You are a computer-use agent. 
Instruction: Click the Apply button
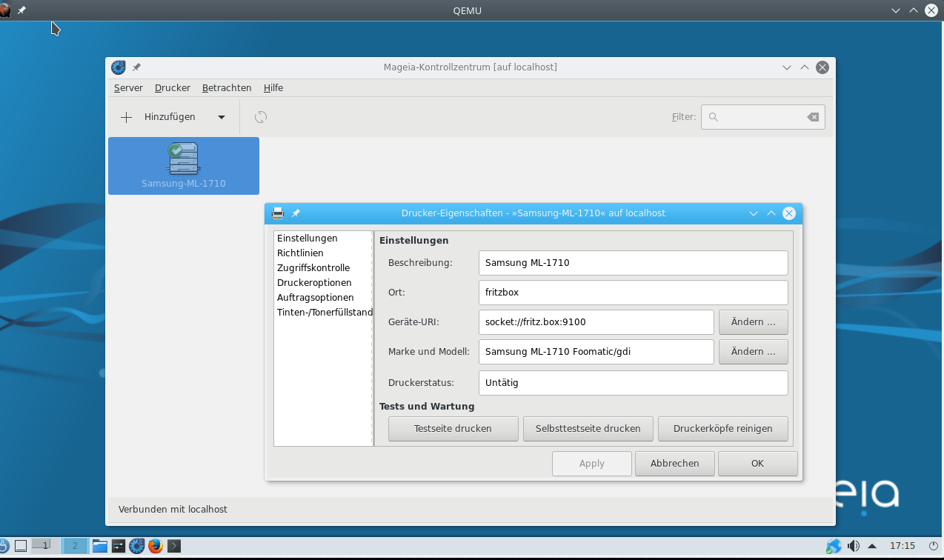tap(592, 464)
